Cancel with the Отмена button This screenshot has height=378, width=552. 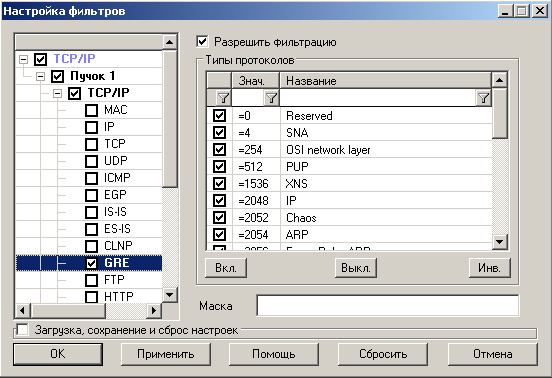click(x=493, y=354)
